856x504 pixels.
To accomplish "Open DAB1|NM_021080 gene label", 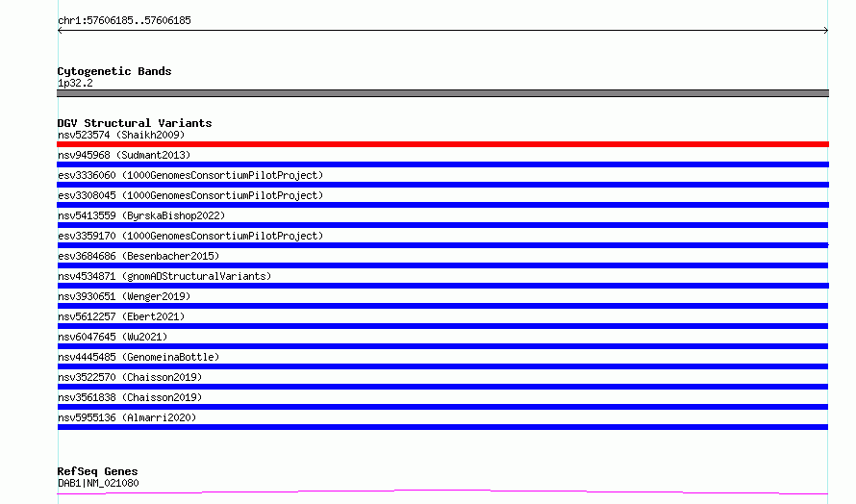I will click(98, 483).
